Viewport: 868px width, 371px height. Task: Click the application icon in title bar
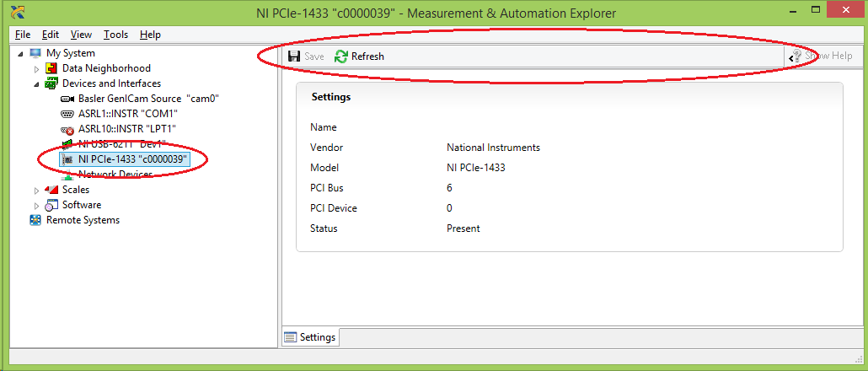17,12
